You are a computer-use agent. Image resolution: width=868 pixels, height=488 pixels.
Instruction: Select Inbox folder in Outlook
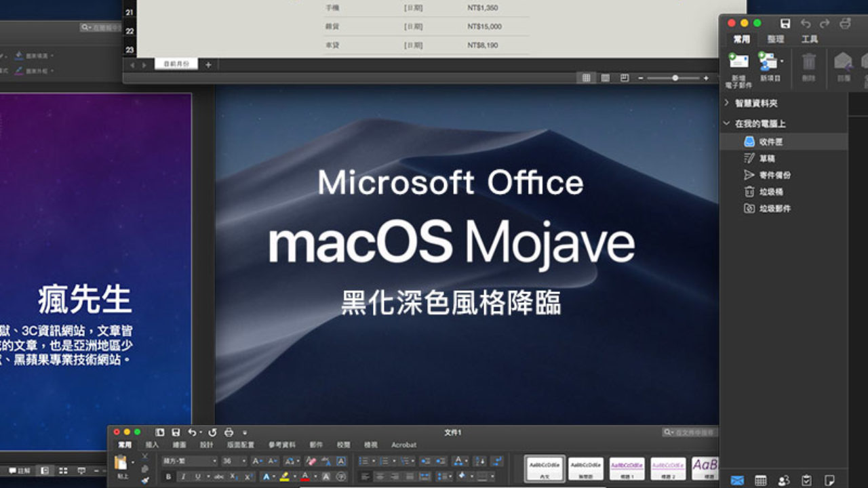coord(783,142)
